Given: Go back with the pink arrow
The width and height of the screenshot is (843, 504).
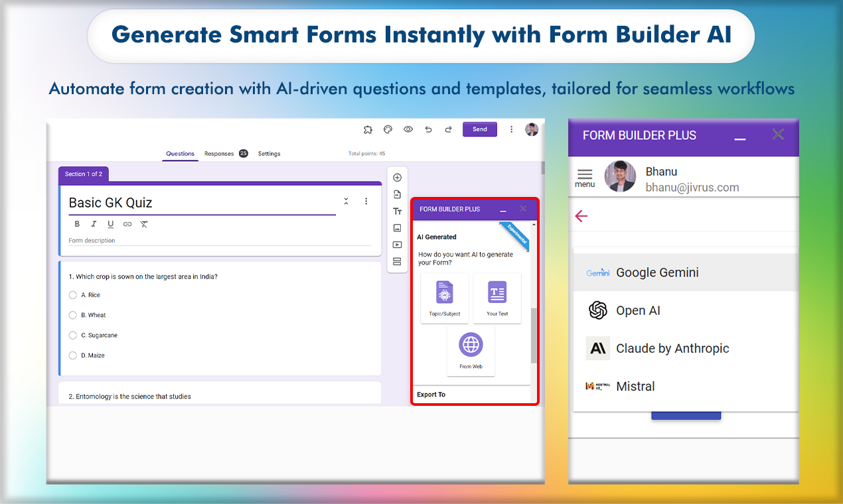Looking at the screenshot, I should point(581,216).
